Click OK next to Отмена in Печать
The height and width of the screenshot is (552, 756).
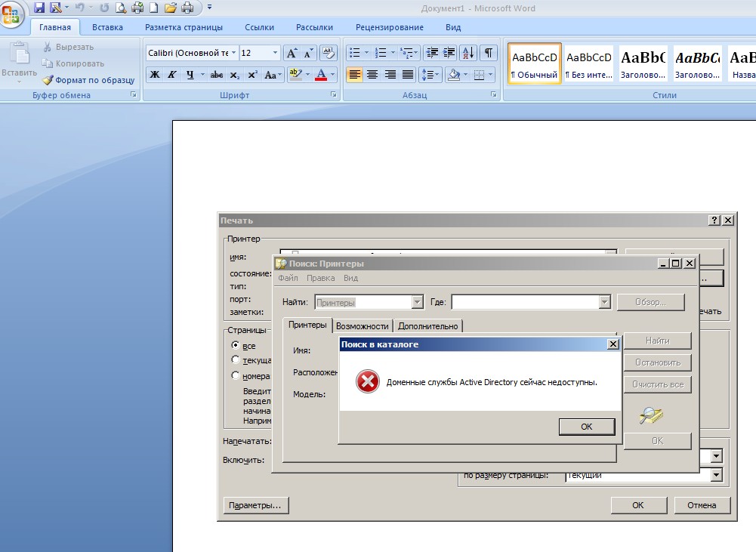click(x=638, y=505)
